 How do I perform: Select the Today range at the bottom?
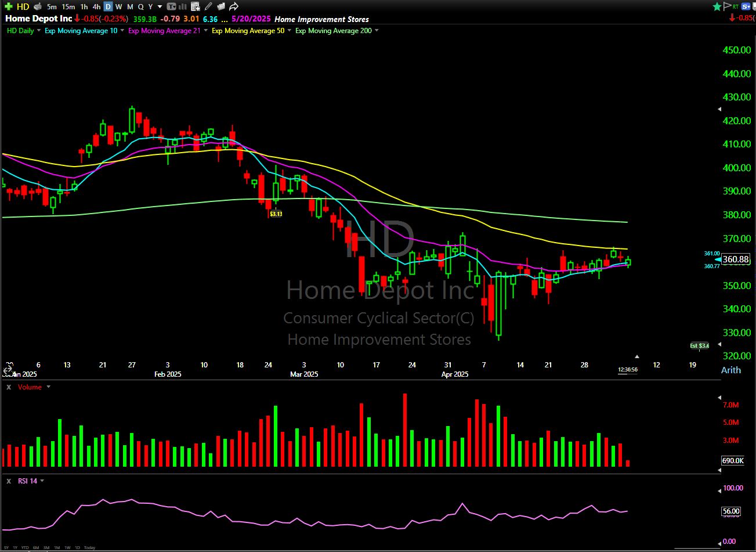[89, 547]
